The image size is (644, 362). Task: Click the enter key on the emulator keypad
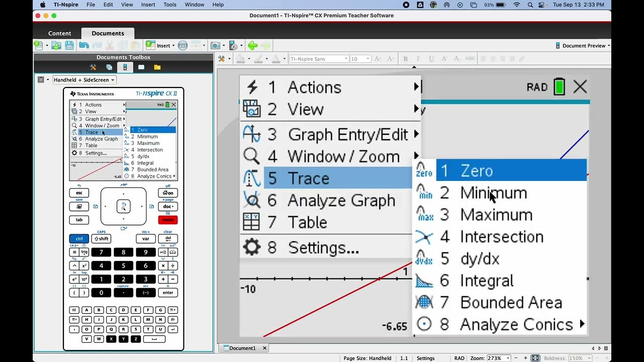click(168, 293)
